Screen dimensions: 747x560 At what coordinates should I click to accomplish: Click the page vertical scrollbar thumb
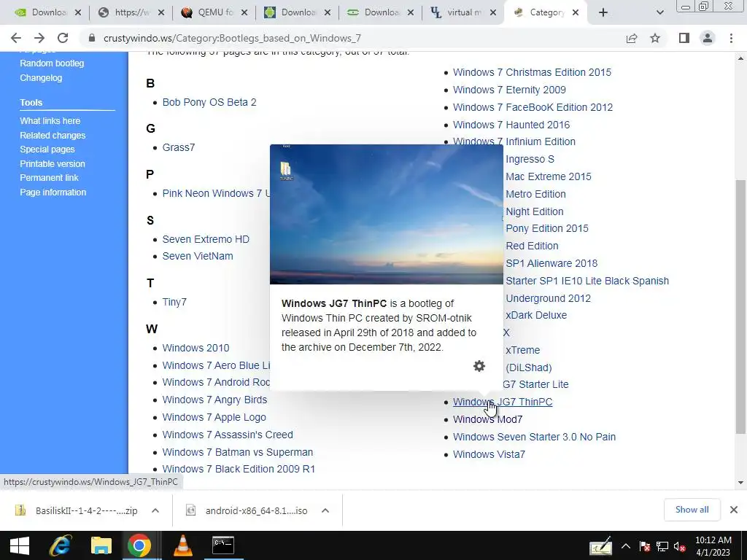[741, 306]
